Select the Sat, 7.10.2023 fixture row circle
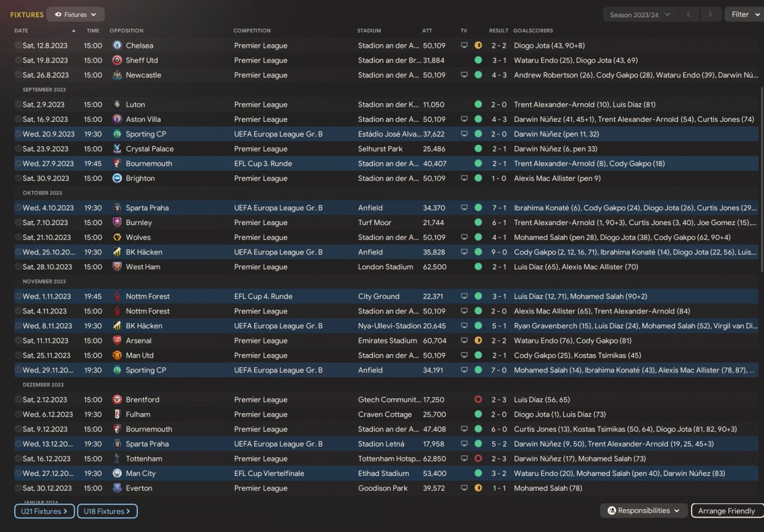 18,223
